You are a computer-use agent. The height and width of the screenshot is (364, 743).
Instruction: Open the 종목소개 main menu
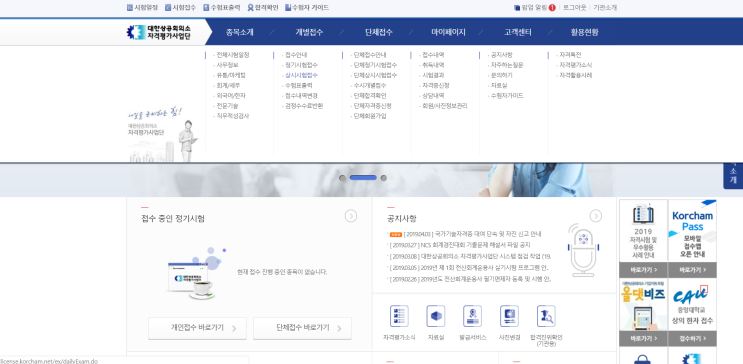[x=240, y=32]
